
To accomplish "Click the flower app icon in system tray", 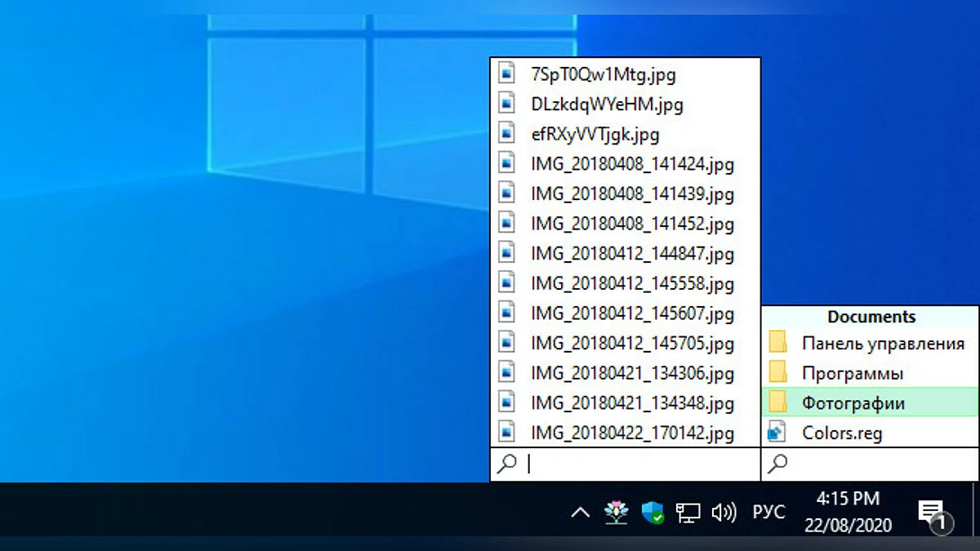I will tap(616, 513).
